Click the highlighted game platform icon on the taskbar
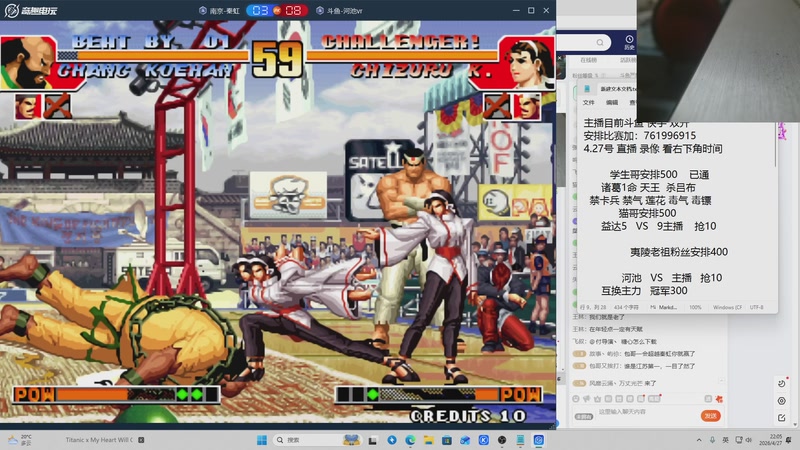Image resolution: width=800 pixels, height=450 pixels. (x=538, y=440)
